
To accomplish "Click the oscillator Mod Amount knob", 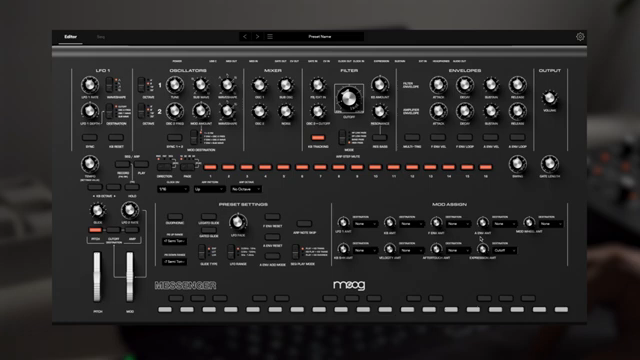I will tap(201, 111).
